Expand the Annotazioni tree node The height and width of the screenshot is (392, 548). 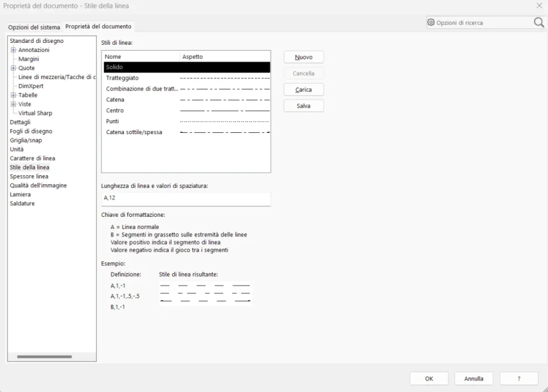(x=13, y=50)
